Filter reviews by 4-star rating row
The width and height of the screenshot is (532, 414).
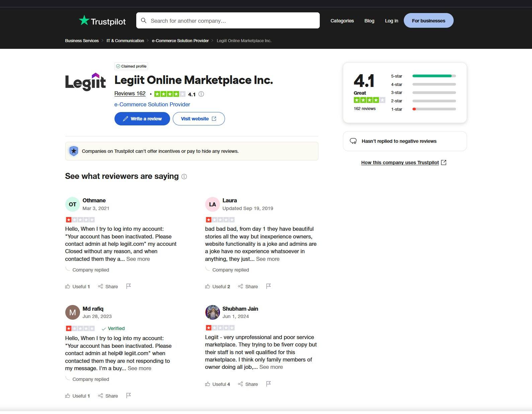tap(423, 84)
